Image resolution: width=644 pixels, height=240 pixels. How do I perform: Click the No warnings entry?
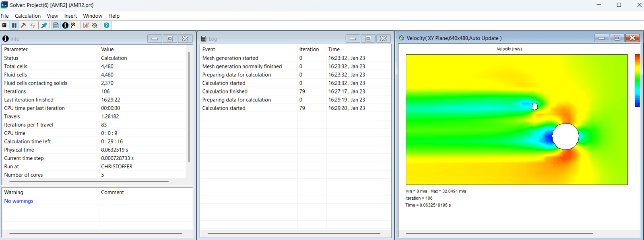click(x=19, y=201)
